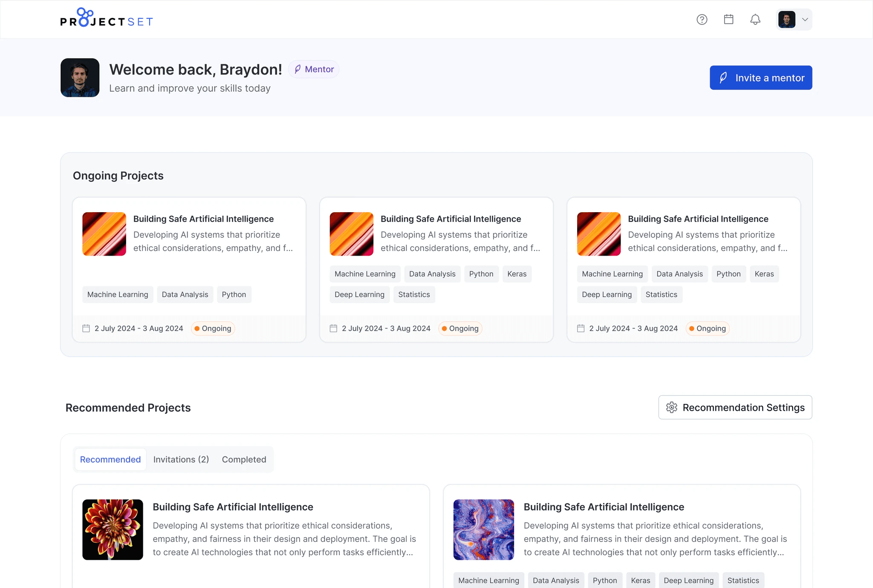Click Braydon's large profile photo
The image size is (873, 588).
coord(80,78)
